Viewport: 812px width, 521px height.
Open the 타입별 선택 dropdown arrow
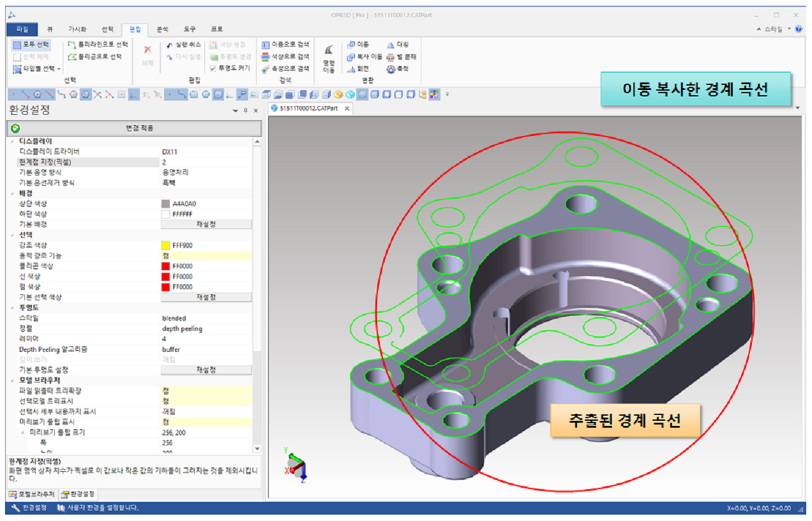tap(59, 69)
